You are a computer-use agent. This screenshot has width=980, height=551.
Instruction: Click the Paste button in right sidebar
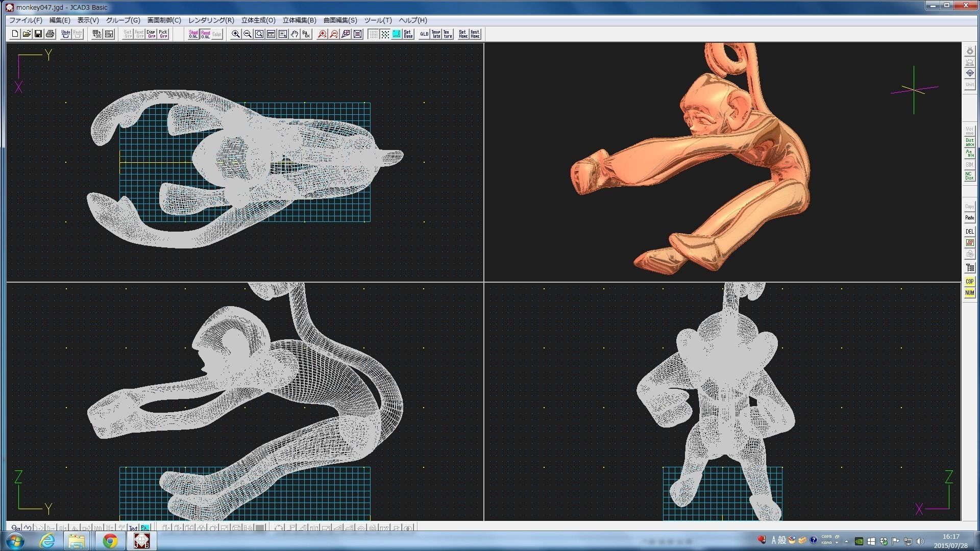point(969,218)
